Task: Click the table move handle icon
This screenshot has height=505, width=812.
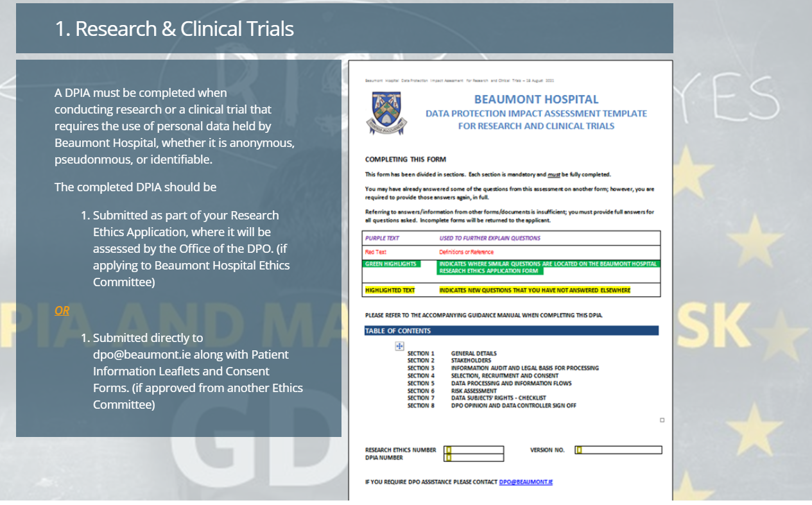Action: click(x=399, y=346)
